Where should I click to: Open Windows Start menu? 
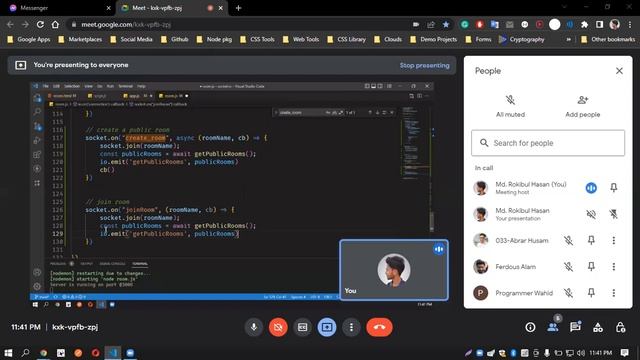tap(8, 353)
